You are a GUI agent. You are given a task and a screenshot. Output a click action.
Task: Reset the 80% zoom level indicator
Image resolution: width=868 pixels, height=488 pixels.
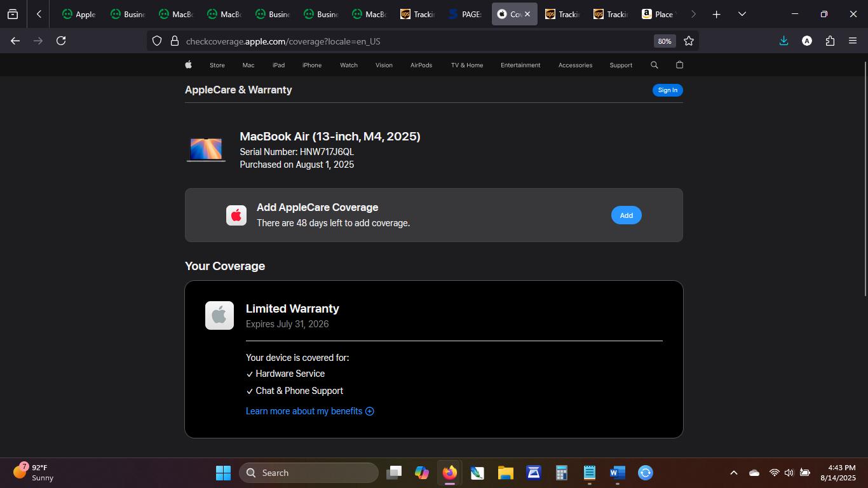coord(664,41)
